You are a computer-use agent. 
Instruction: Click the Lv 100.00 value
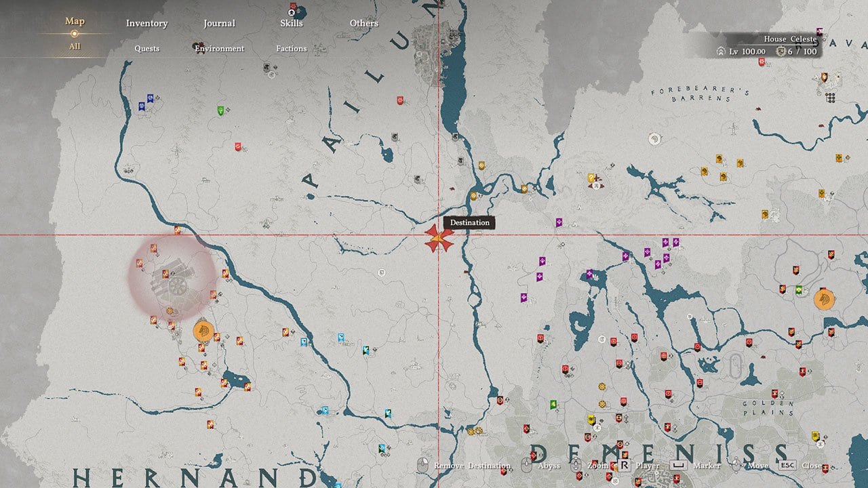point(749,52)
